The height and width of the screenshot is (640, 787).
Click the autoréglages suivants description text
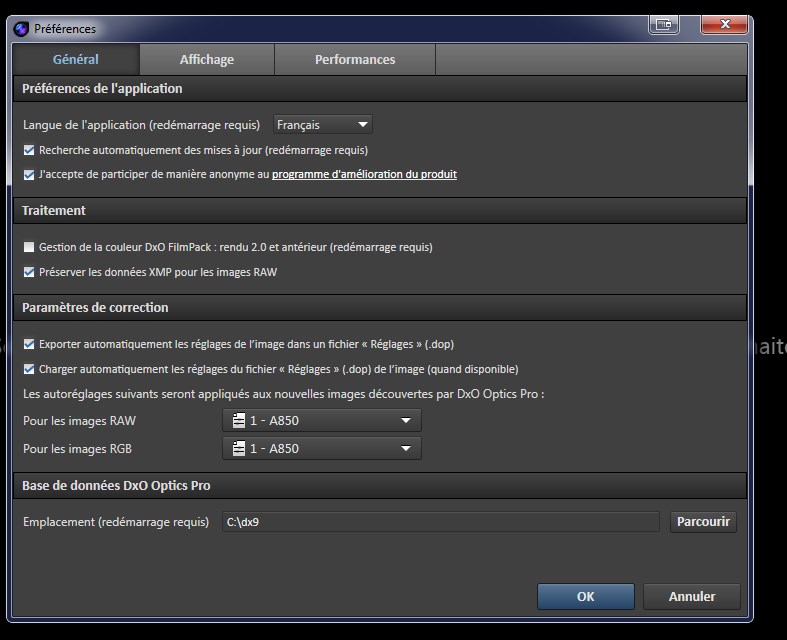coord(284,394)
